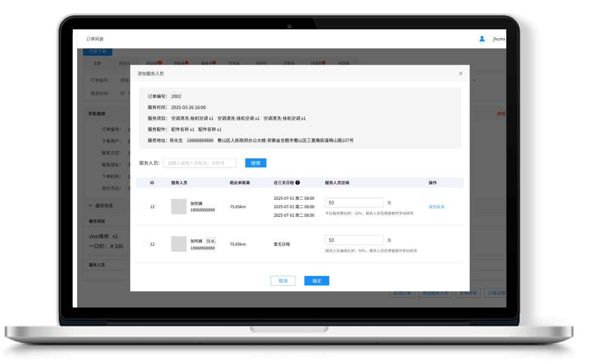Collapse the 服务信息 section chevron
The height and width of the screenshot is (364, 597).
click(x=90, y=206)
